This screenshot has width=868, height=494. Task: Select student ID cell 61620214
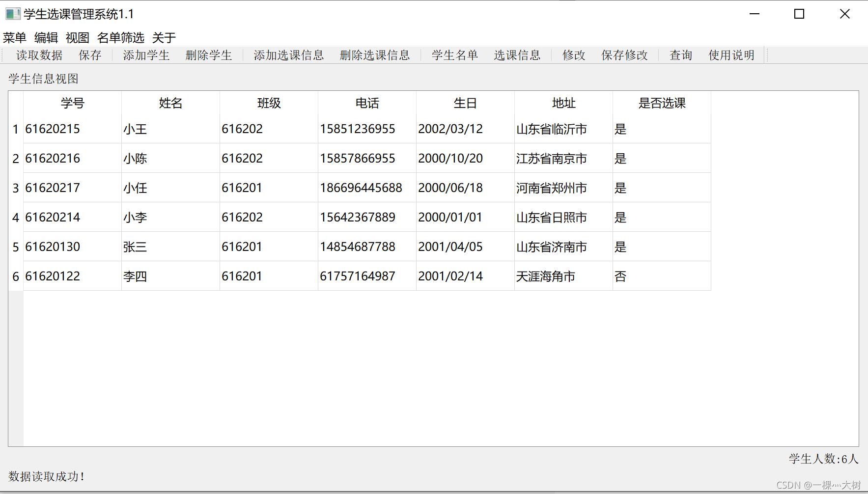(x=72, y=218)
